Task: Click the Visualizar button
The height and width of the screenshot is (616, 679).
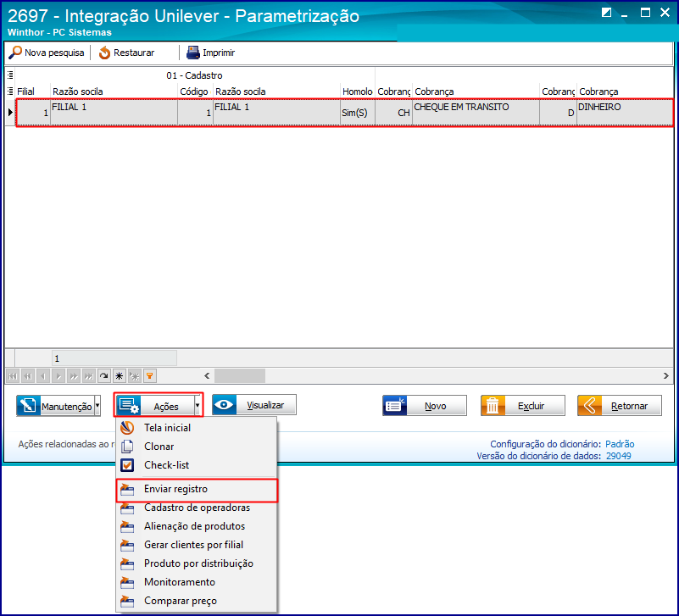Action: pyautogui.click(x=254, y=405)
